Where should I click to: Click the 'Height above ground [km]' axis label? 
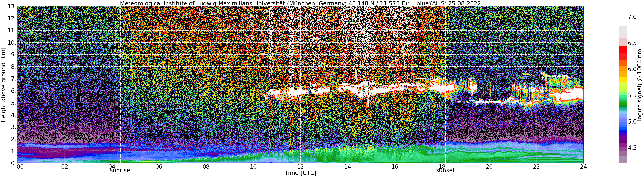(x=3, y=85)
